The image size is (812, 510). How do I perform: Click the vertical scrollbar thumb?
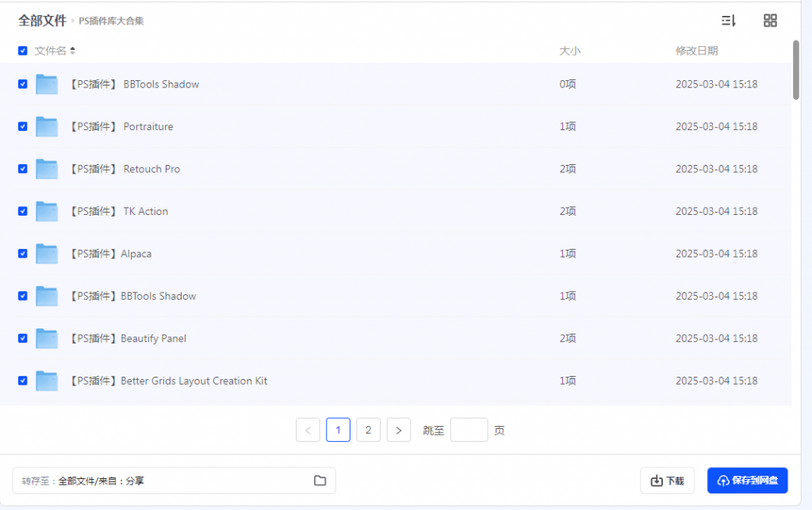(796, 69)
